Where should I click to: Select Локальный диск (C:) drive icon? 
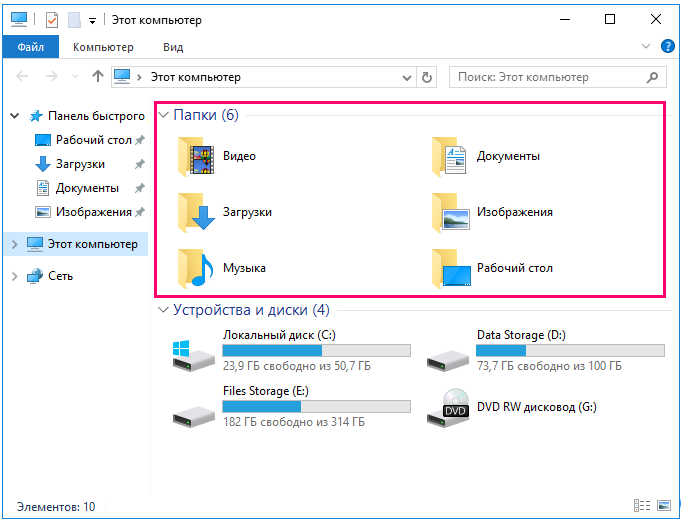194,355
